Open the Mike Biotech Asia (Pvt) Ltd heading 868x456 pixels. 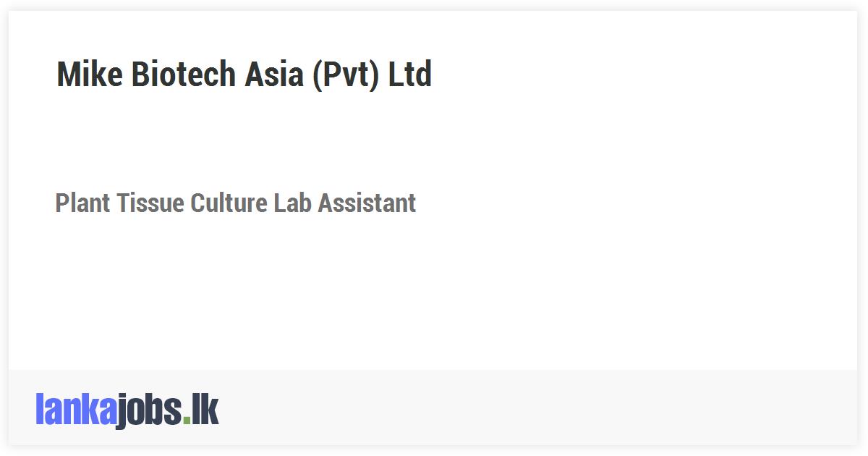[x=244, y=75]
